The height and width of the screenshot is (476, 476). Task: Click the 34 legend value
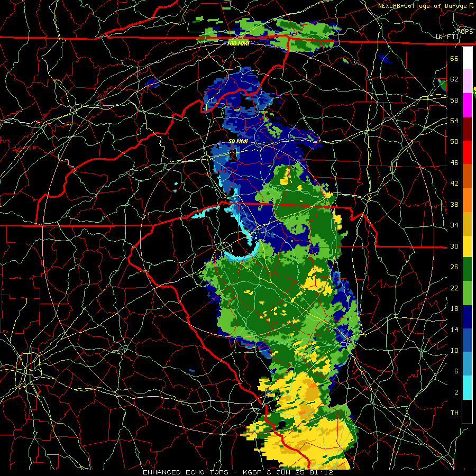click(454, 225)
